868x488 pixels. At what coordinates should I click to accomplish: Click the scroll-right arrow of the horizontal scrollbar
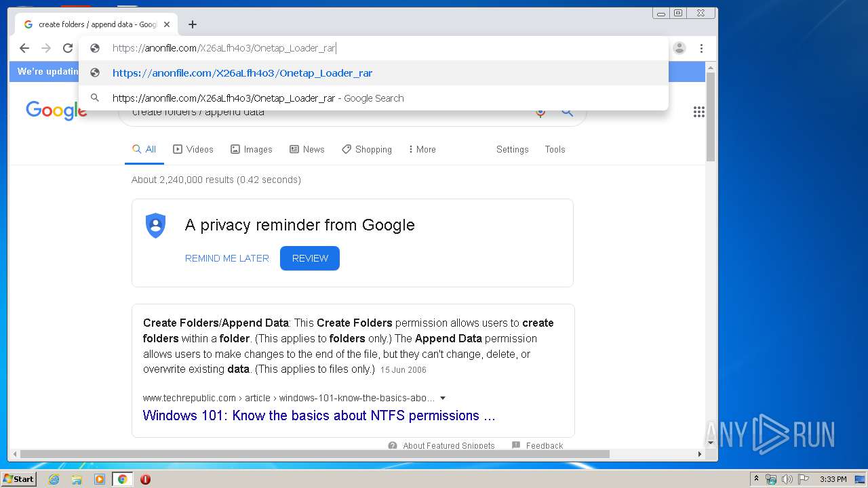(701, 453)
